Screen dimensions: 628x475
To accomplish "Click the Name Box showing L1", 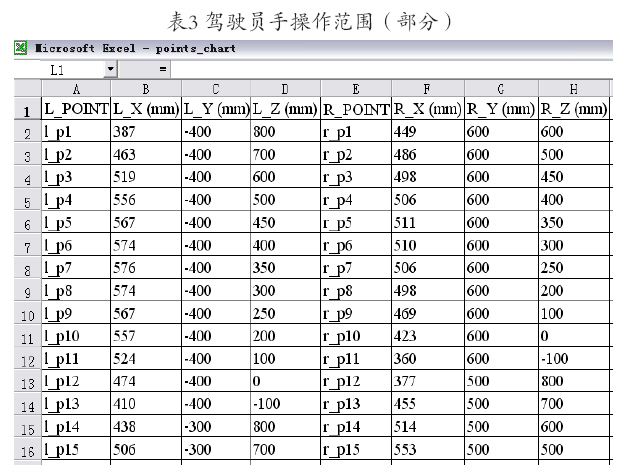I will coord(72,70).
